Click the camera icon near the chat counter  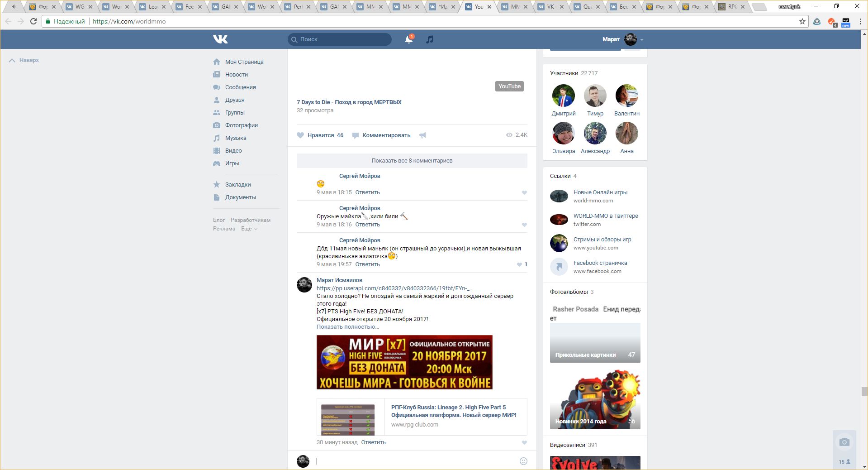pyautogui.click(x=844, y=442)
